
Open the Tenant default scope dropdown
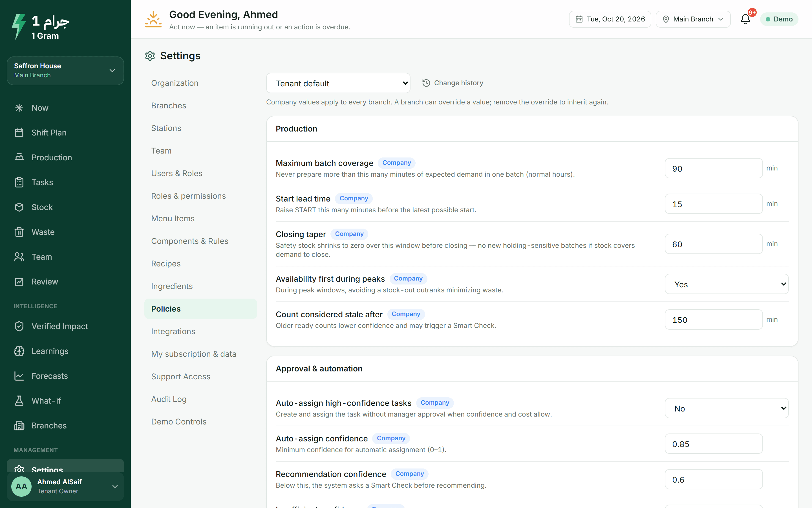pos(338,83)
